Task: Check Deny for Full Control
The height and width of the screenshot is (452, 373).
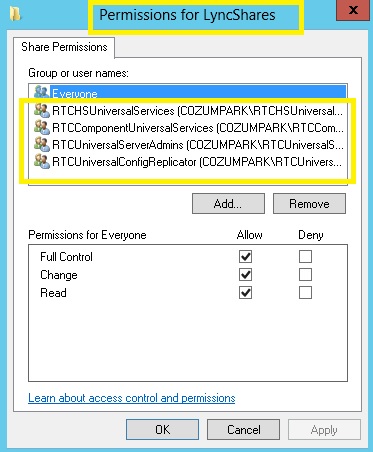Action: coord(305,257)
